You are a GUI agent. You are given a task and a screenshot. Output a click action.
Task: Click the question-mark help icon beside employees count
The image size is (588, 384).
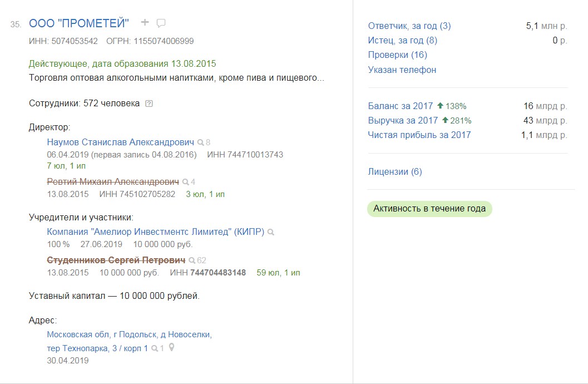coord(149,104)
